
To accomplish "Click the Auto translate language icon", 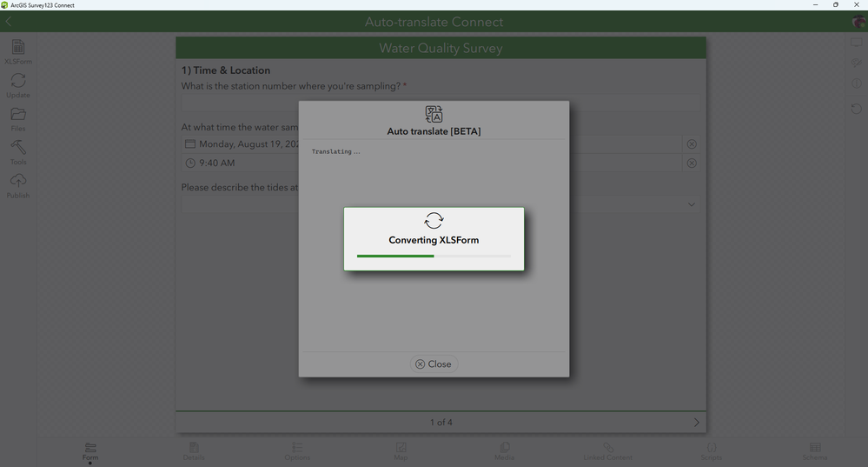I will pos(434,114).
